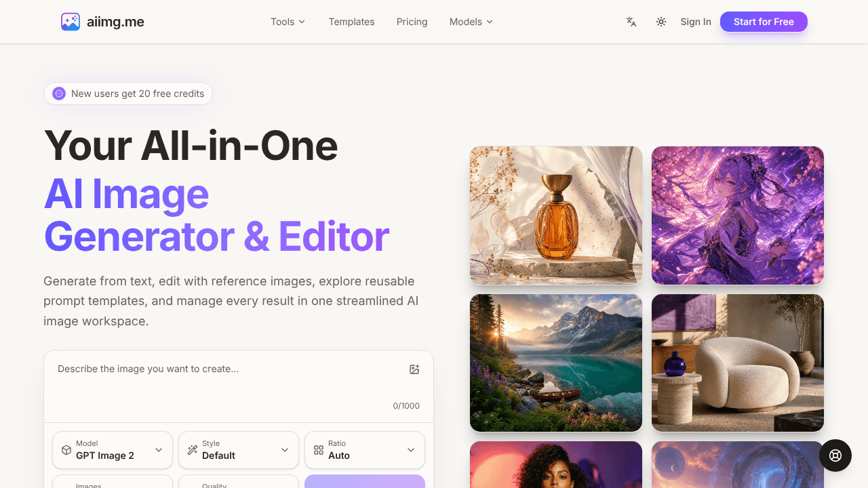Click the aiimg.me logo icon
The image size is (868, 488).
(x=71, y=22)
